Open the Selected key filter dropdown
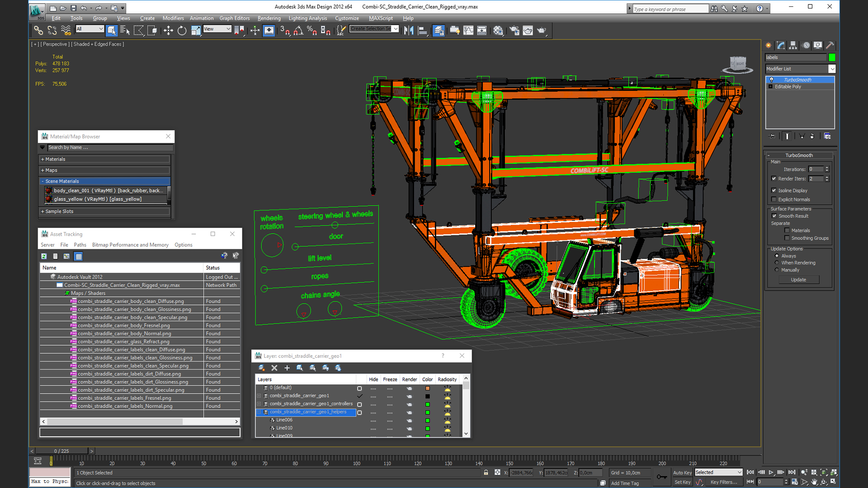The image size is (868, 488). [718, 472]
